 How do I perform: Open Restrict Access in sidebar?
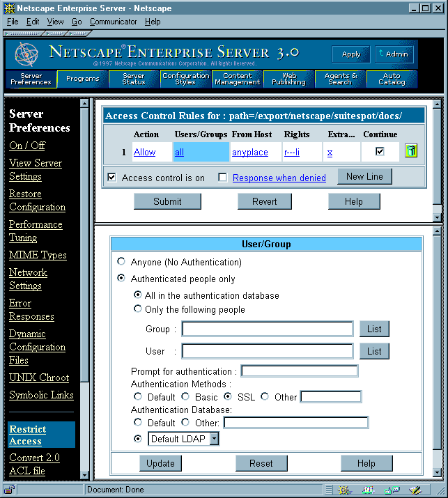click(x=28, y=435)
